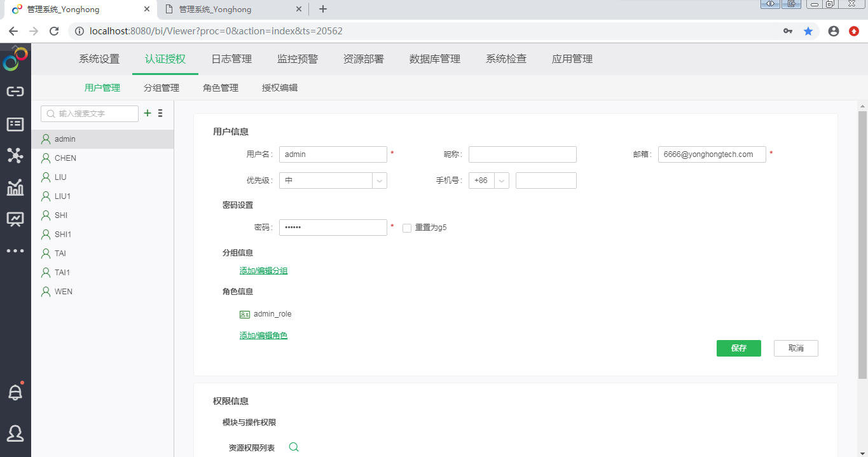Click the green 保存 button
Image resolution: width=868 pixels, height=457 pixels.
[x=738, y=348]
